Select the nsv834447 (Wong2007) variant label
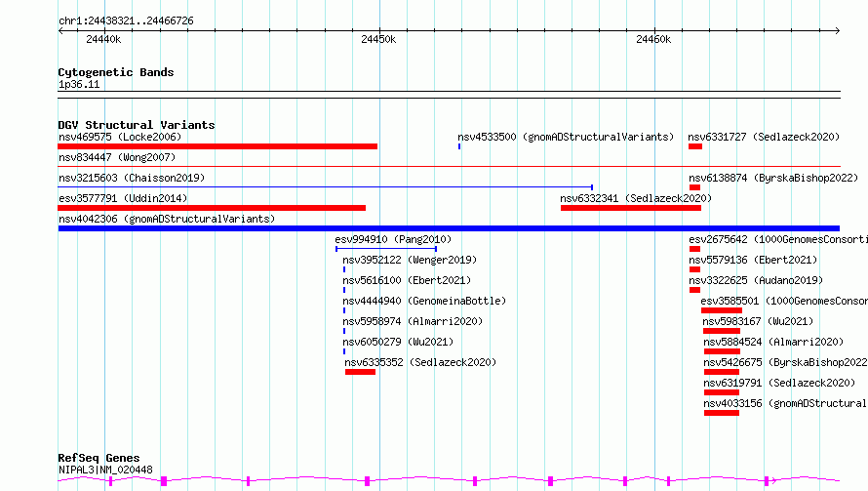The height and width of the screenshot is (491, 868). coord(117,157)
